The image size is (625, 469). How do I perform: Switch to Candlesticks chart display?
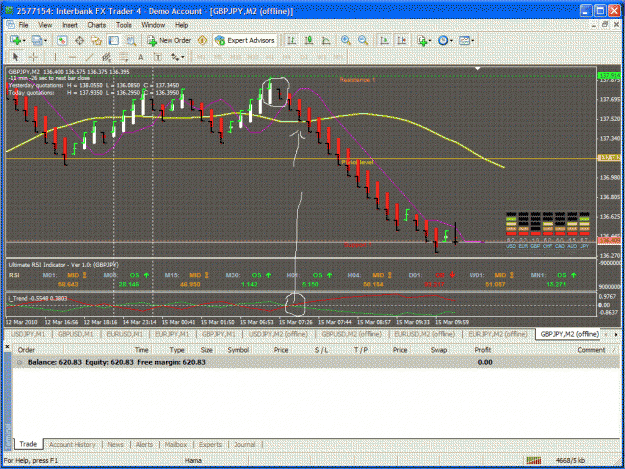(x=309, y=40)
